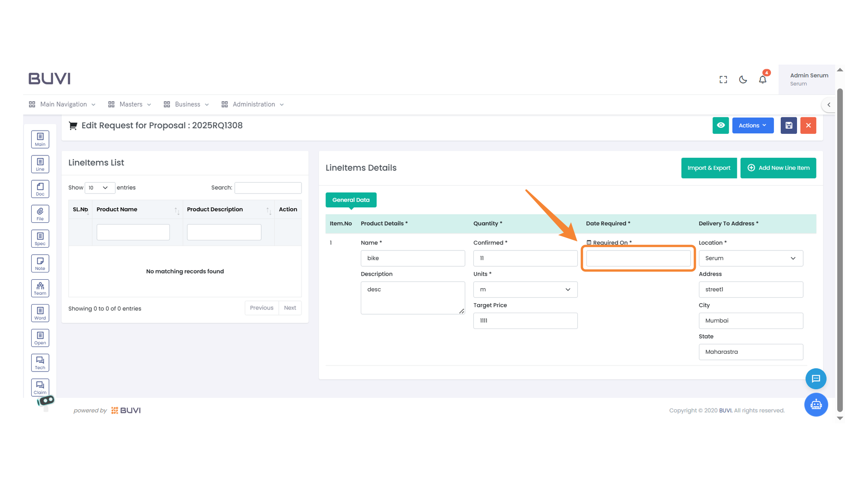Preview the proposal with the eye button
868x488 pixels.
point(721,125)
